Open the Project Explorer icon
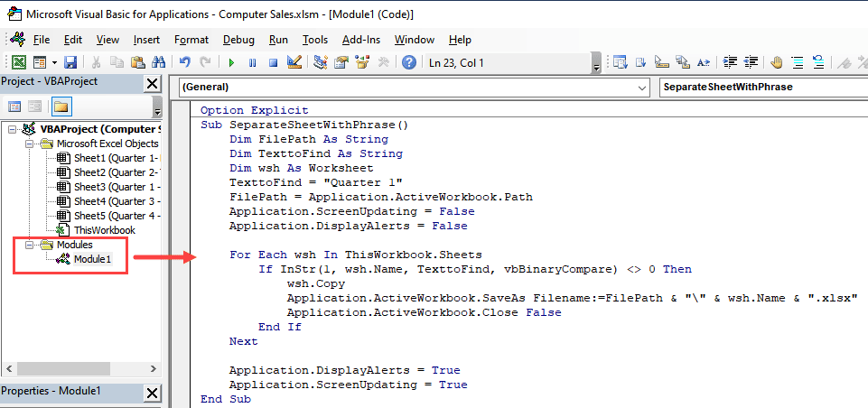This screenshot has height=408, width=868. (x=320, y=62)
